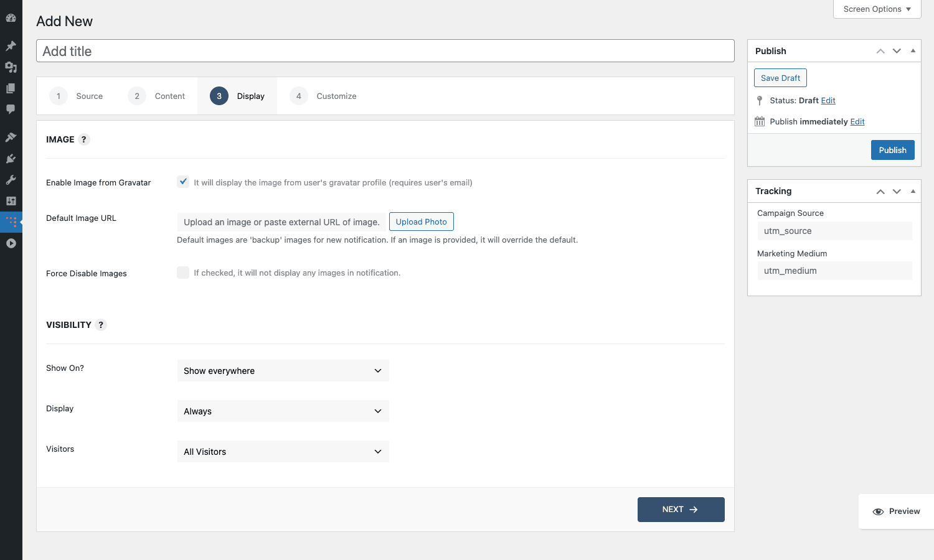The width and height of the screenshot is (934, 560).
Task: Open the Appearance brush sidebar icon
Action: [x=11, y=138]
